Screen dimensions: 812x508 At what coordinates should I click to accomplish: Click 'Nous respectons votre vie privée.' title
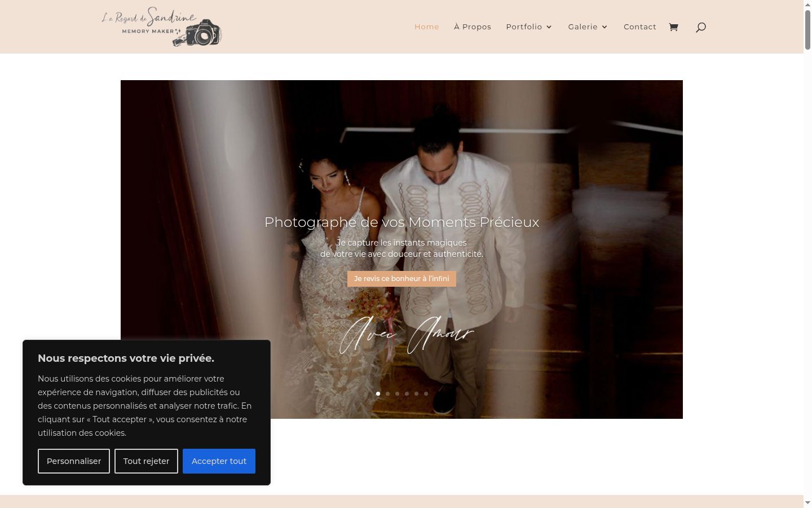click(x=126, y=358)
